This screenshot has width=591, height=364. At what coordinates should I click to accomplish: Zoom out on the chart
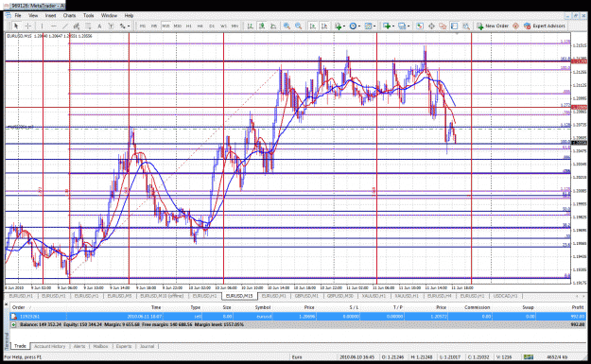299,26
